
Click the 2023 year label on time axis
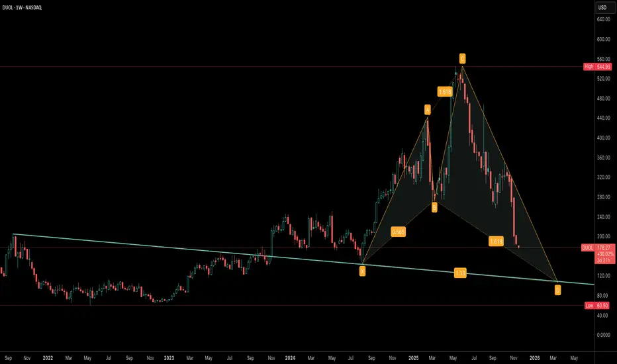pos(169,358)
